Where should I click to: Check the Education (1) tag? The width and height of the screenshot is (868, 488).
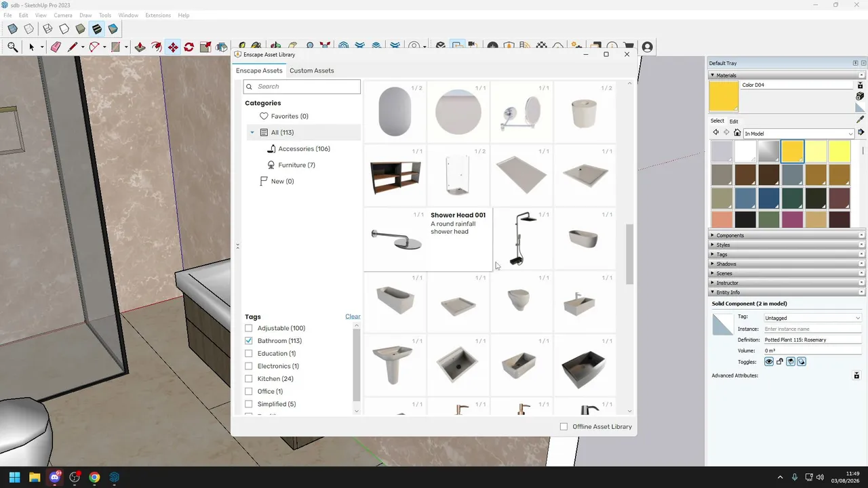pyautogui.click(x=249, y=354)
